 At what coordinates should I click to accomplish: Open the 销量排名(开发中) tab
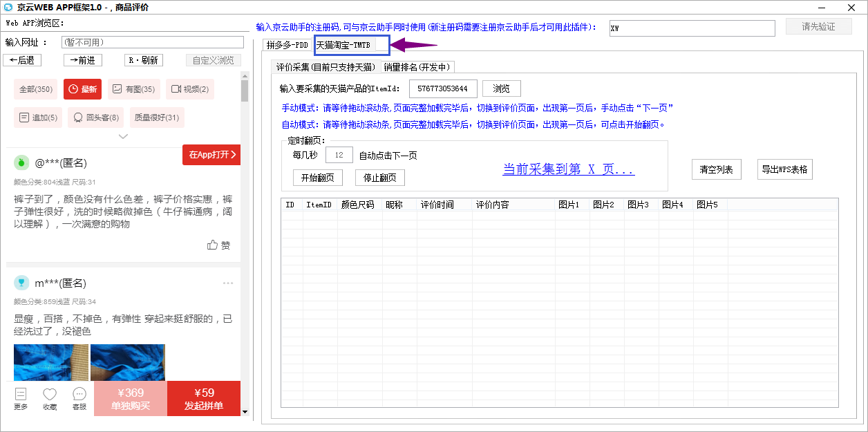pos(417,67)
